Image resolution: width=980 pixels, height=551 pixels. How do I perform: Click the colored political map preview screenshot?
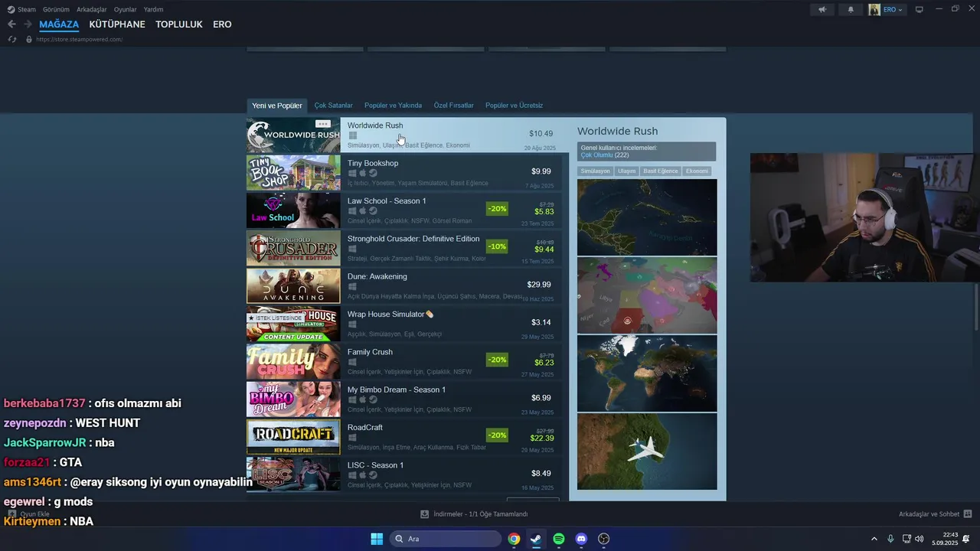(647, 295)
